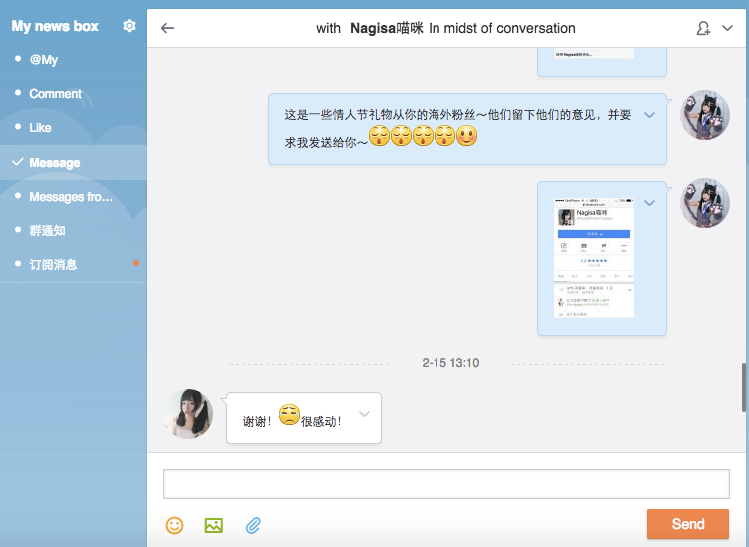
Task: Expand the header dropdown chevron
Action: [727, 28]
